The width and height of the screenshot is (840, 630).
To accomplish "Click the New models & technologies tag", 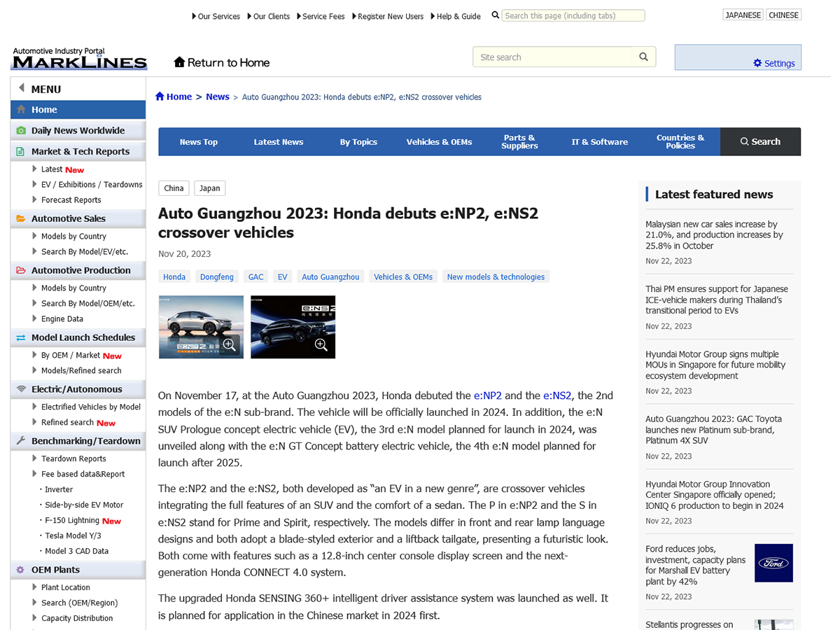I will [x=496, y=276].
